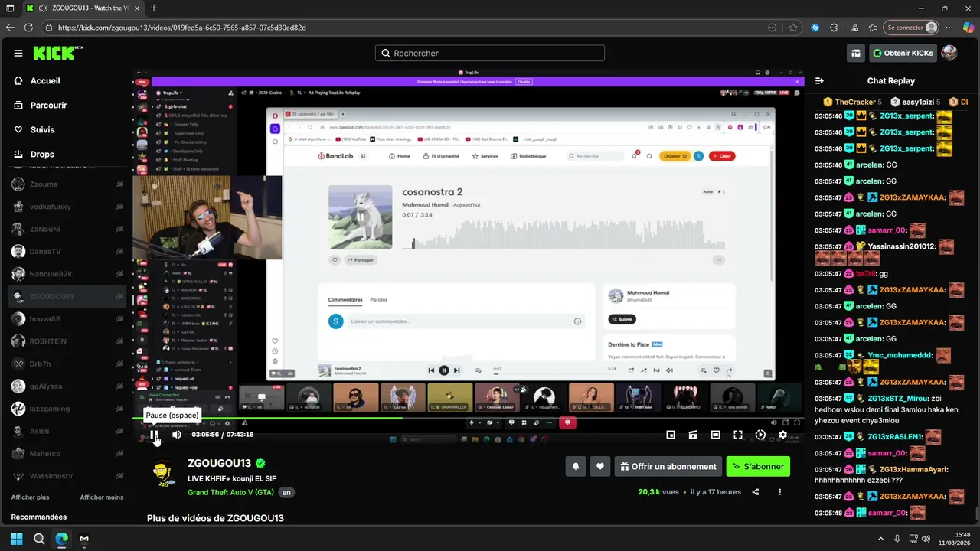The width and height of the screenshot is (980, 551).
Task: Add this page to browser favorites
Action: click(793, 28)
